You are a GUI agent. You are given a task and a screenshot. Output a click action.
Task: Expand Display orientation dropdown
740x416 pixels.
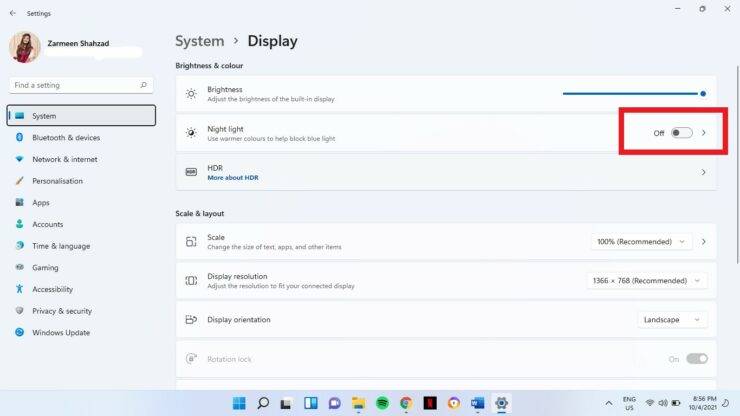tap(672, 320)
